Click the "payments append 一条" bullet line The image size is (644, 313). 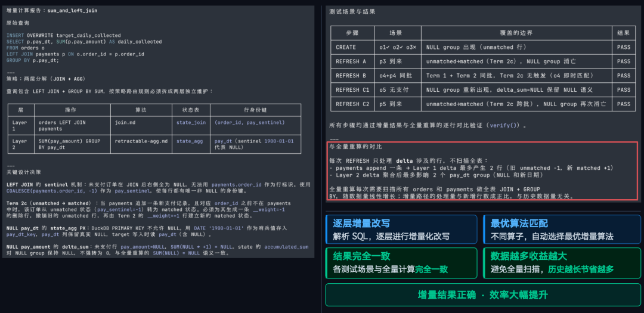click(x=472, y=168)
